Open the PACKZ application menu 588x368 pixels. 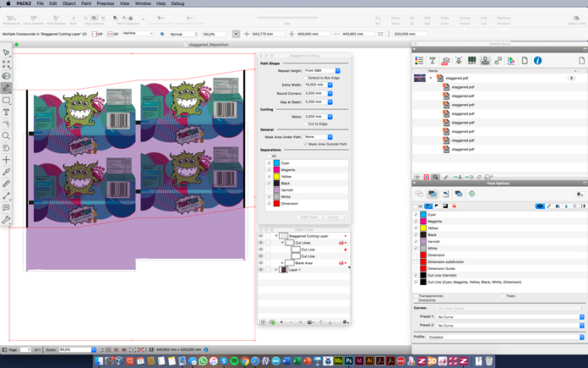click(24, 3)
